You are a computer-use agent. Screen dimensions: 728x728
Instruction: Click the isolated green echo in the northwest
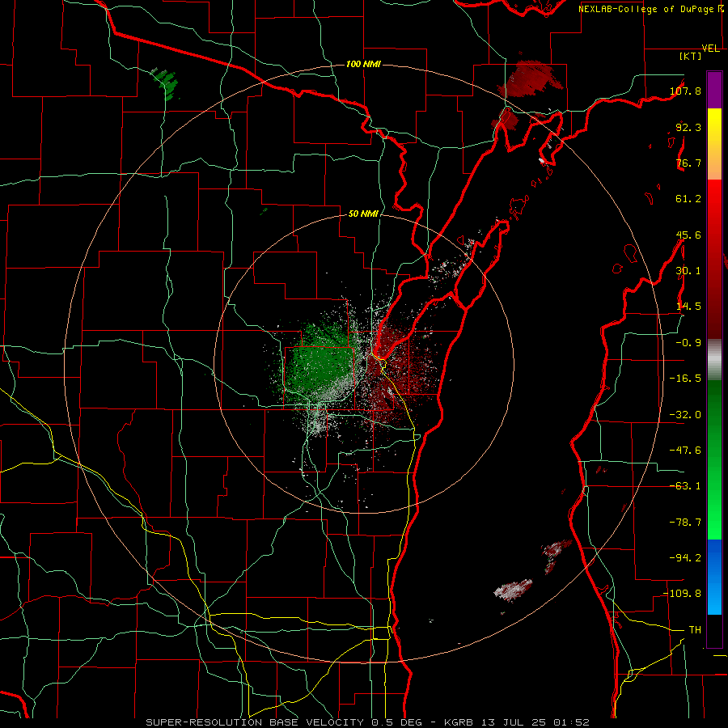point(166,83)
